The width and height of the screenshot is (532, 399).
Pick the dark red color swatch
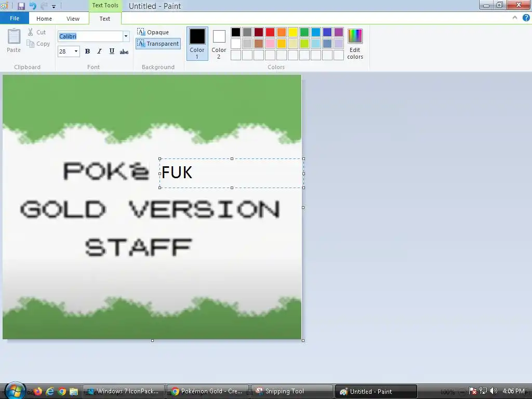click(x=259, y=32)
